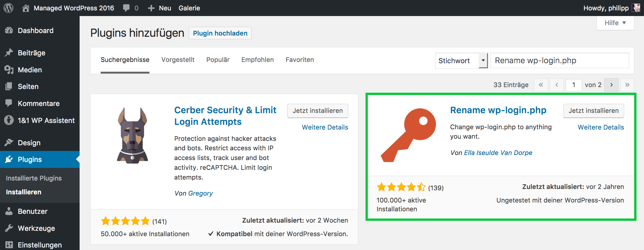
Task: Click the Cerber Security dog thumbnail
Action: point(132,135)
